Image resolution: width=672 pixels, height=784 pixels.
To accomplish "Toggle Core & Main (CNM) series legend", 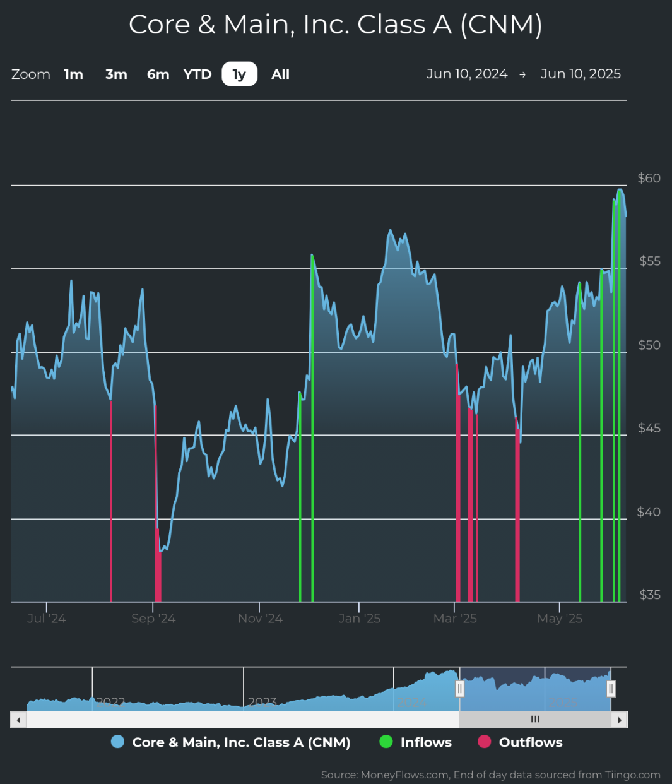I will pos(230,742).
